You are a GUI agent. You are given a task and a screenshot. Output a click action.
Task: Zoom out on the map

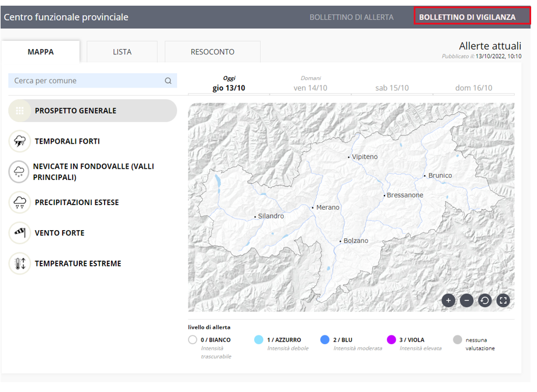pos(466,301)
